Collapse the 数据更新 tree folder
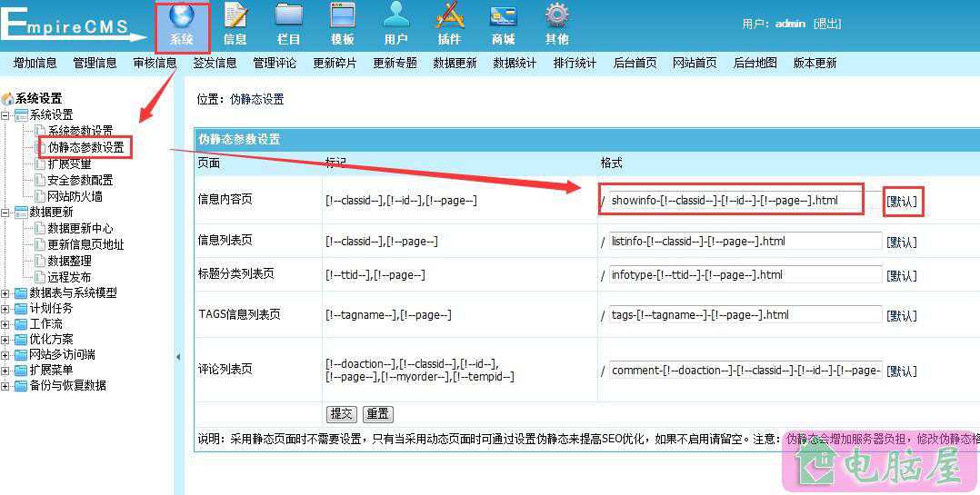 [x=5, y=213]
